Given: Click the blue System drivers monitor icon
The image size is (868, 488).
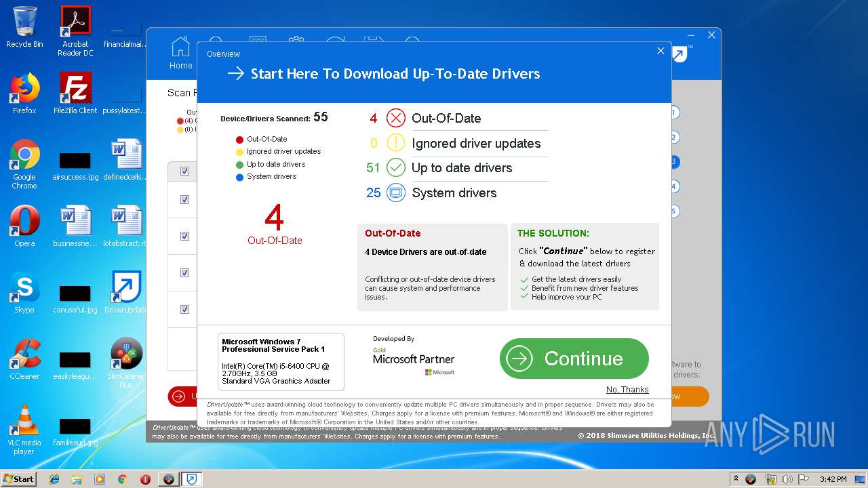Looking at the screenshot, I should pos(396,192).
